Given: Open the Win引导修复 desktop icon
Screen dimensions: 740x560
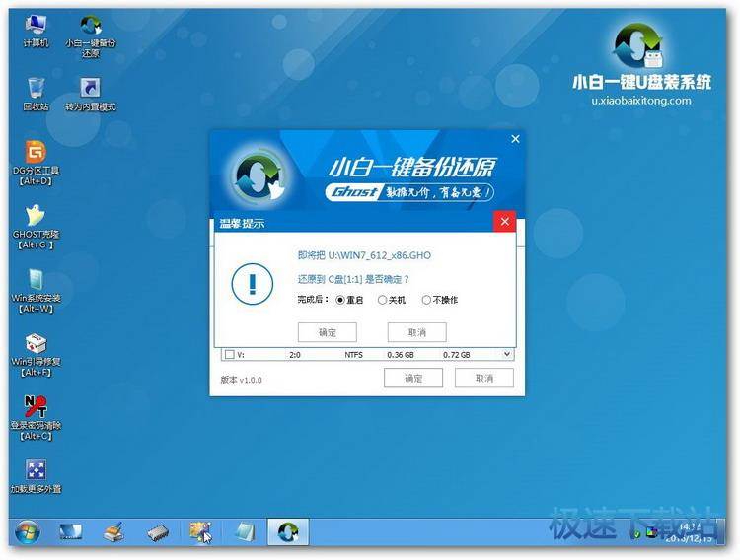Looking at the screenshot, I should [36, 355].
